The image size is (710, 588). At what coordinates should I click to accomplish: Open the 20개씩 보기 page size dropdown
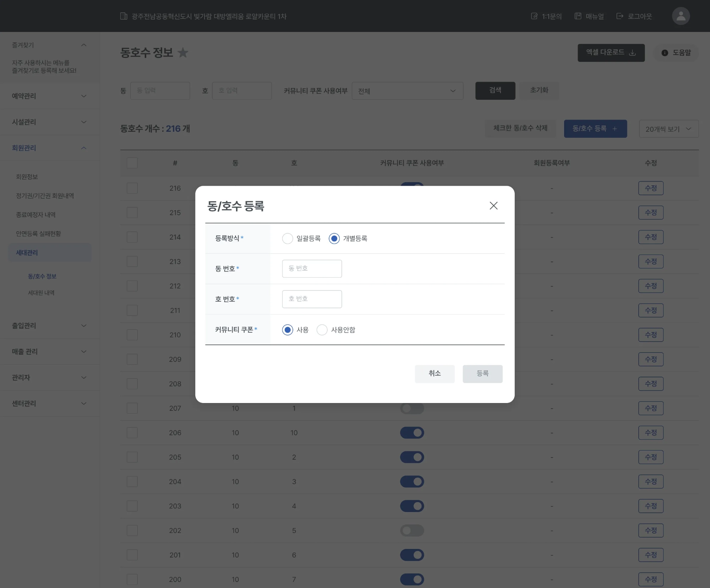pyautogui.click(x=668, y=129)
